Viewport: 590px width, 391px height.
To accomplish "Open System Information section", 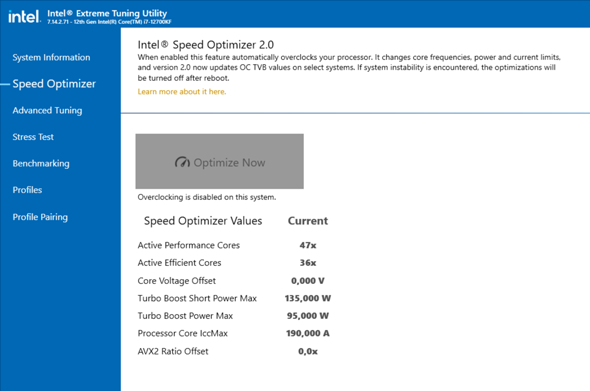I will pos(51,57).
